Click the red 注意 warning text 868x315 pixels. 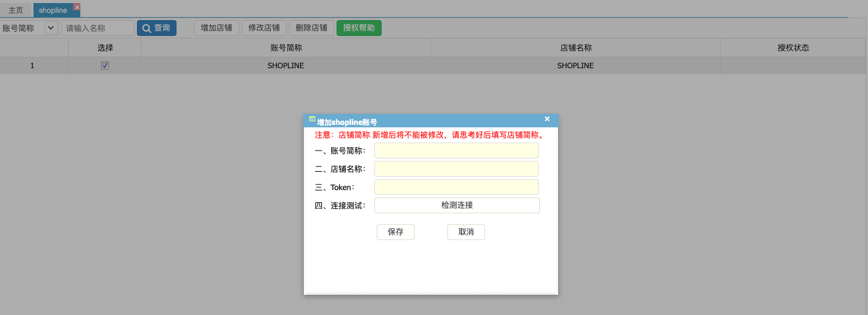(x=430, y=135)
